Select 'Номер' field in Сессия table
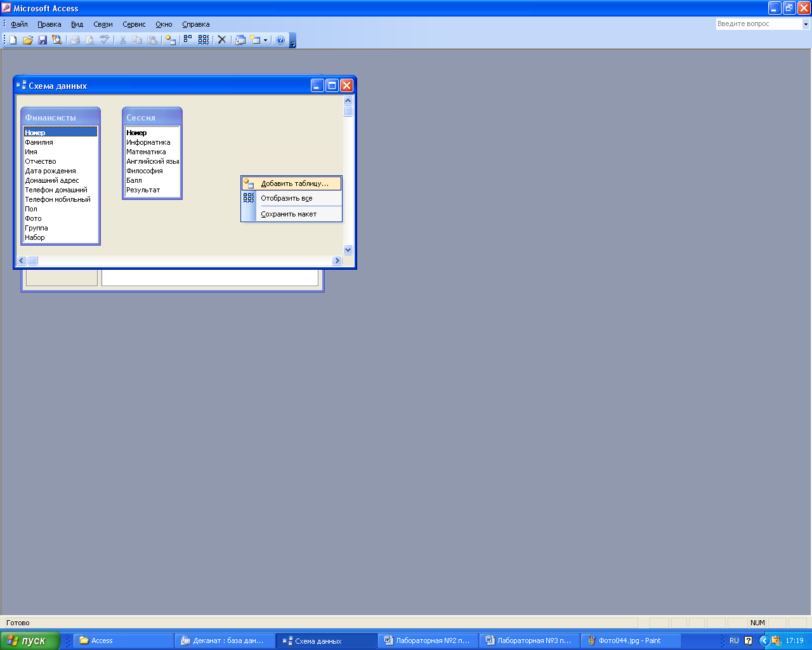The height and width of the screenshot is (650, 812). (x=152, y=133)
